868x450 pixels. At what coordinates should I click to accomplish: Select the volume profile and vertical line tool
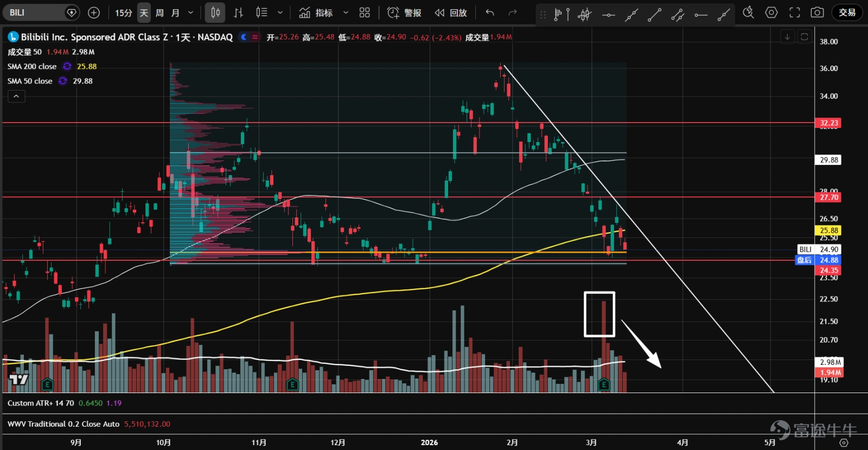tap(561, 14)
